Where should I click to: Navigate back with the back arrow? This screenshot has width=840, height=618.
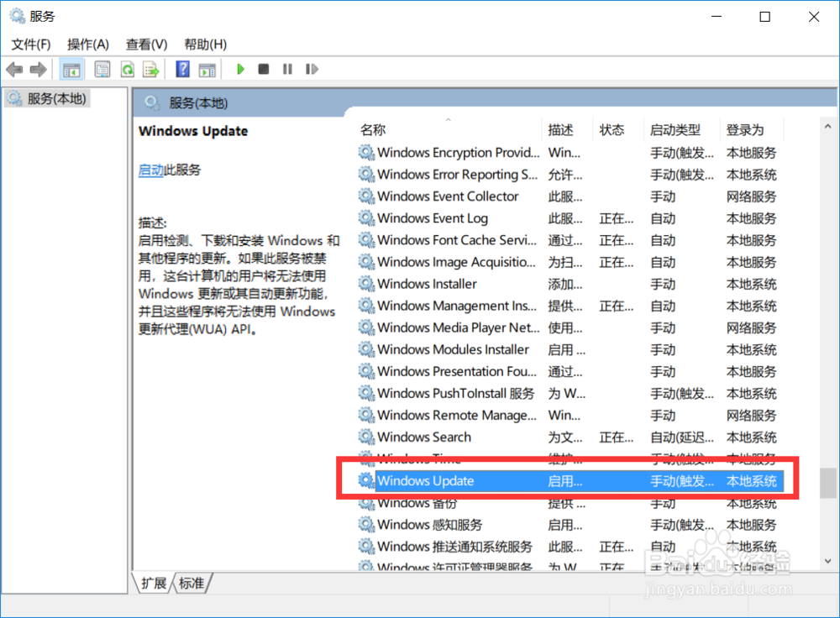pos(14,69)
